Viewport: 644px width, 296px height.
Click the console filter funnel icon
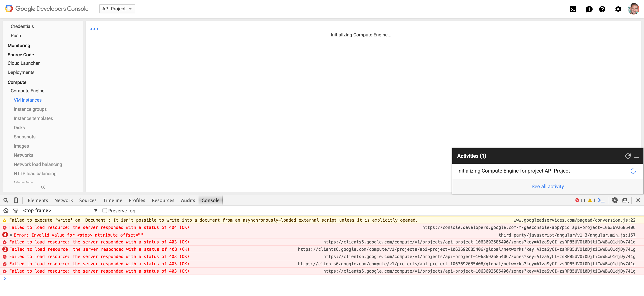tap(16, 211)
